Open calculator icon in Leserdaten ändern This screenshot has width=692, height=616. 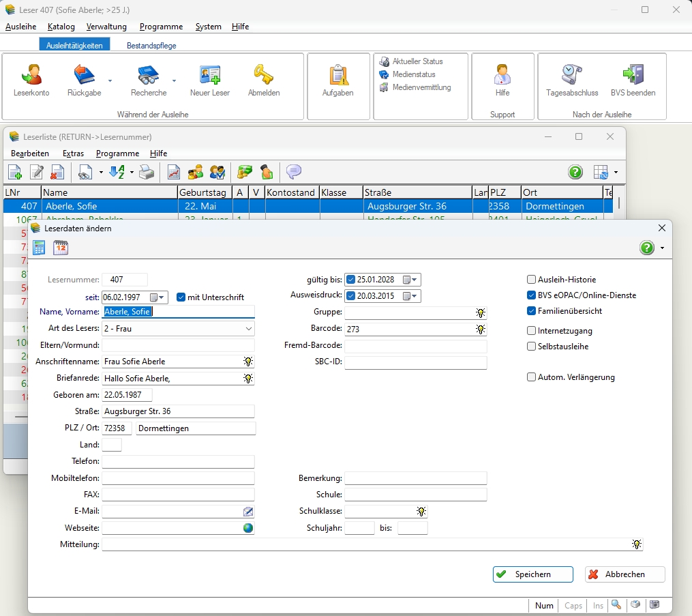coord(39,248)
